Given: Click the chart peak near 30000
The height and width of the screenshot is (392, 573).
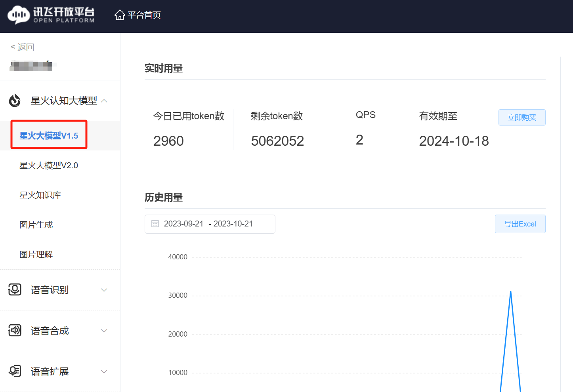Looking at the screenshot, I should click(511, 292).
